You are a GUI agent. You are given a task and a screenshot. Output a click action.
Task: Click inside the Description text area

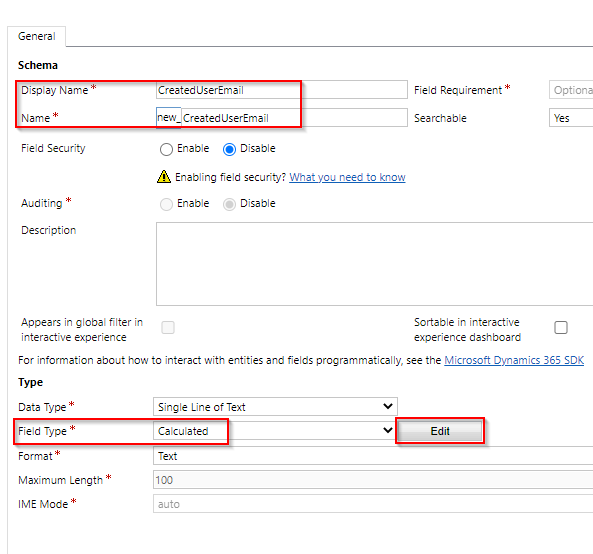tap(374, 264)
